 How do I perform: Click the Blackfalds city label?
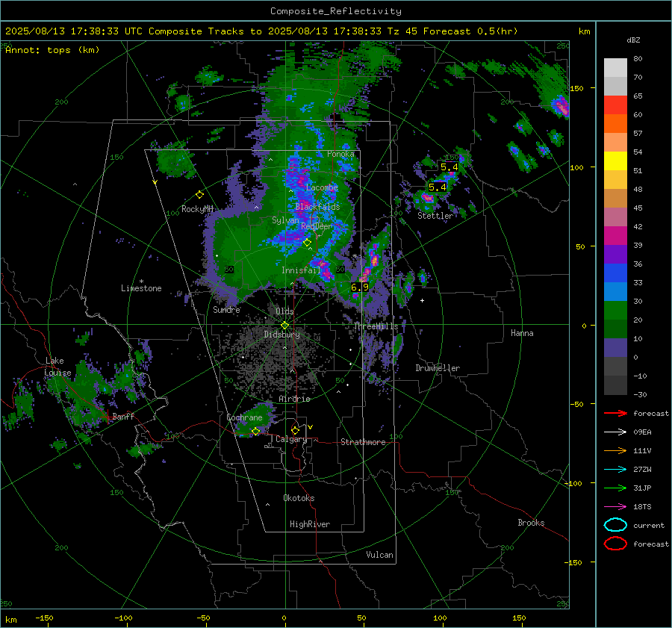pyautogui.click(x=317, y=207)
